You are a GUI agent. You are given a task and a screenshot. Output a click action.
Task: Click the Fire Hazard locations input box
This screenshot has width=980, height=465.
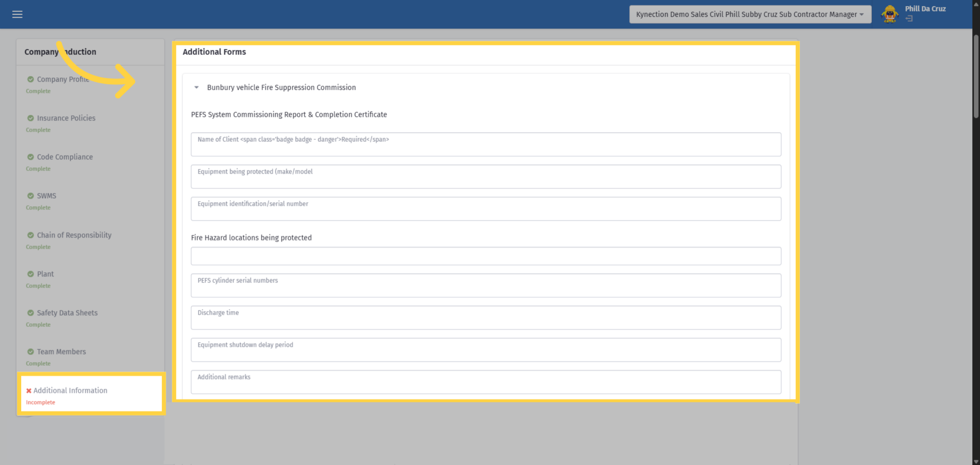pos(486,256)
